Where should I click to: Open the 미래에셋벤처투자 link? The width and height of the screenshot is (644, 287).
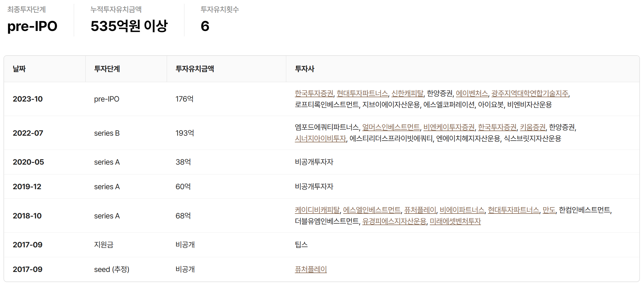coord(455,221)
